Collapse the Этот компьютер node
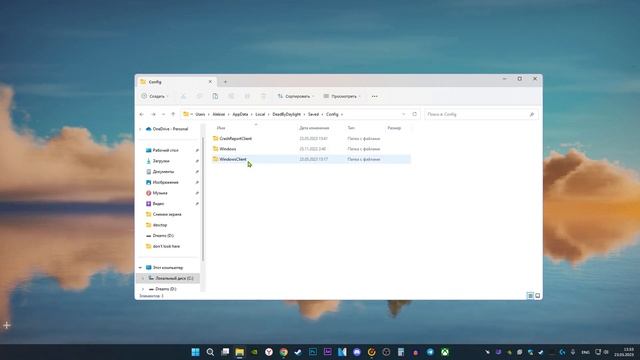640x360 pixels. [140, 268]
